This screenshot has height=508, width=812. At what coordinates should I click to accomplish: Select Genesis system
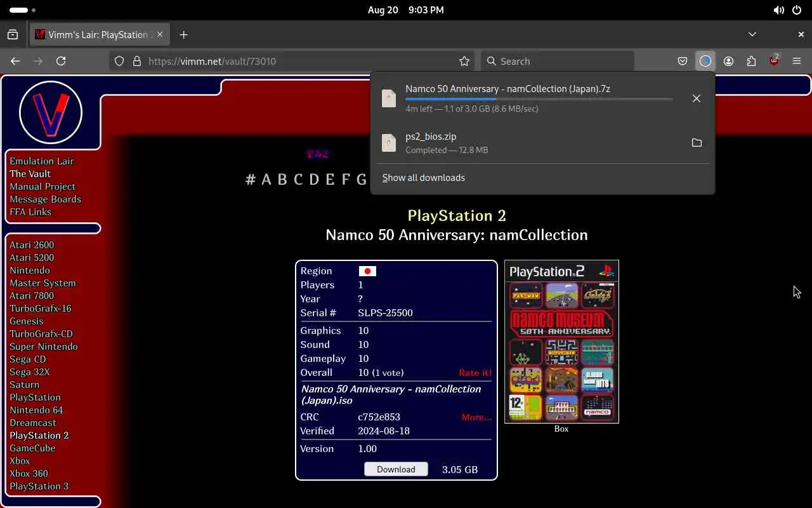click(26, 321)
